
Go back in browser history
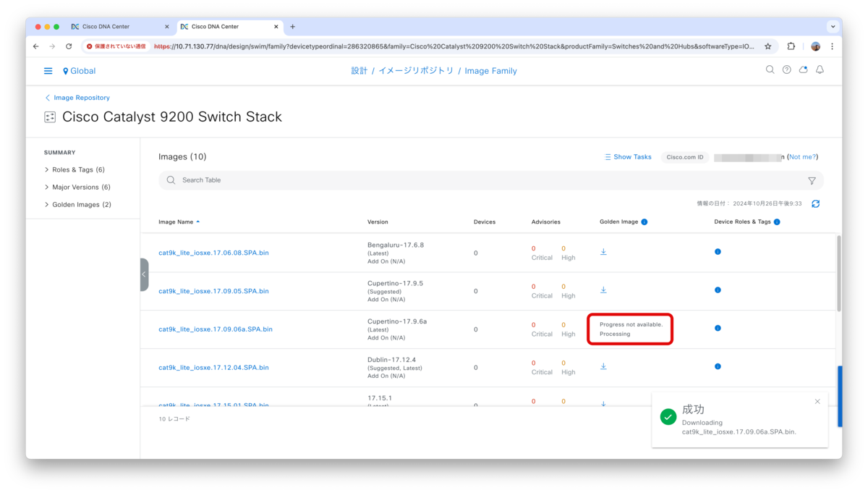[36, 46]
